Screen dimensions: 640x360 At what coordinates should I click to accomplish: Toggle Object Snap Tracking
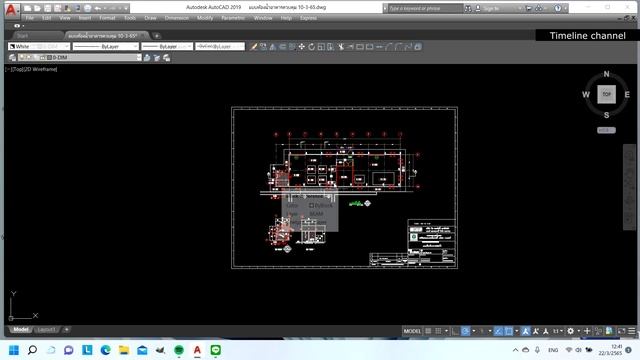pos(498,331)
